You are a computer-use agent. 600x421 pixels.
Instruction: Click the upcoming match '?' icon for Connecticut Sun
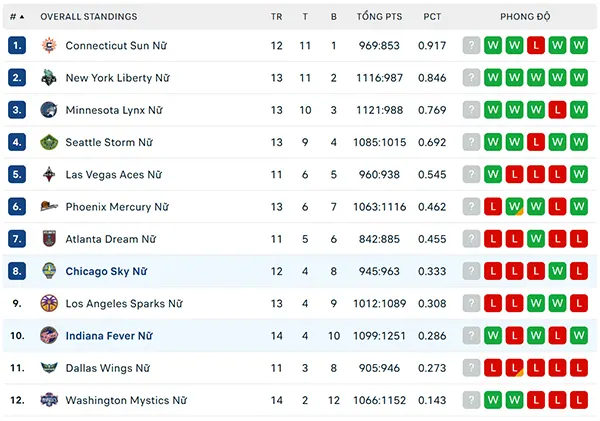point(471,46)
